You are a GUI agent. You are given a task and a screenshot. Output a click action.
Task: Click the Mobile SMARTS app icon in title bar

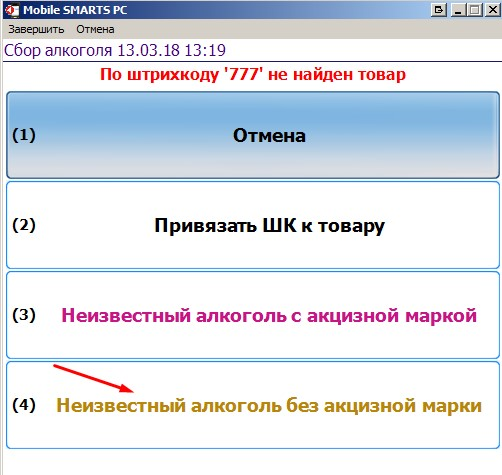click(x=12, y=10)
